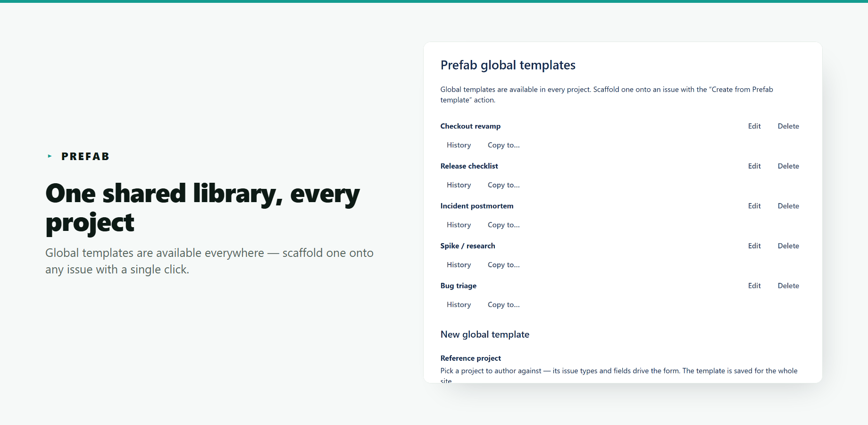868x425 pixels.
Task: Open History for Spike / research
Action: click(459, 265)
